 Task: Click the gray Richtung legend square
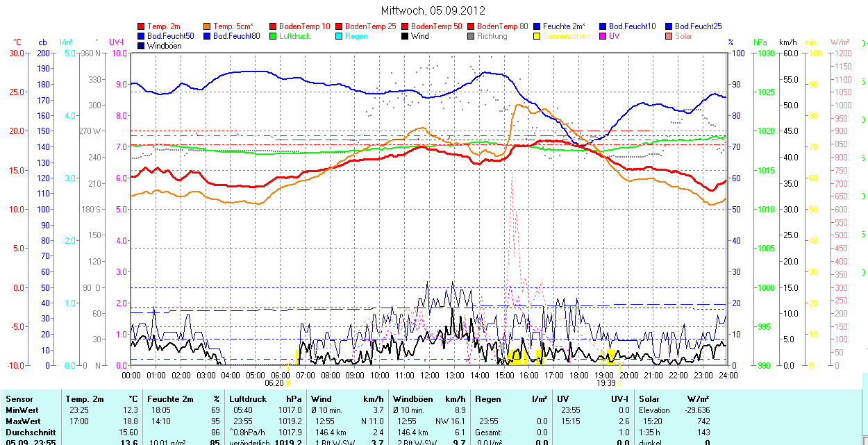(x=471, y=36)
